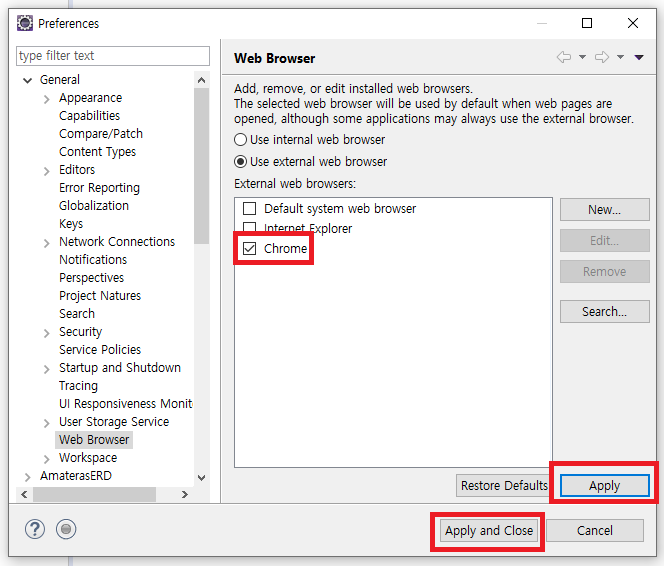Expand the User Storage Service node
The height and width of the screenshot is (566, 664).
click(x=47, y=423)
